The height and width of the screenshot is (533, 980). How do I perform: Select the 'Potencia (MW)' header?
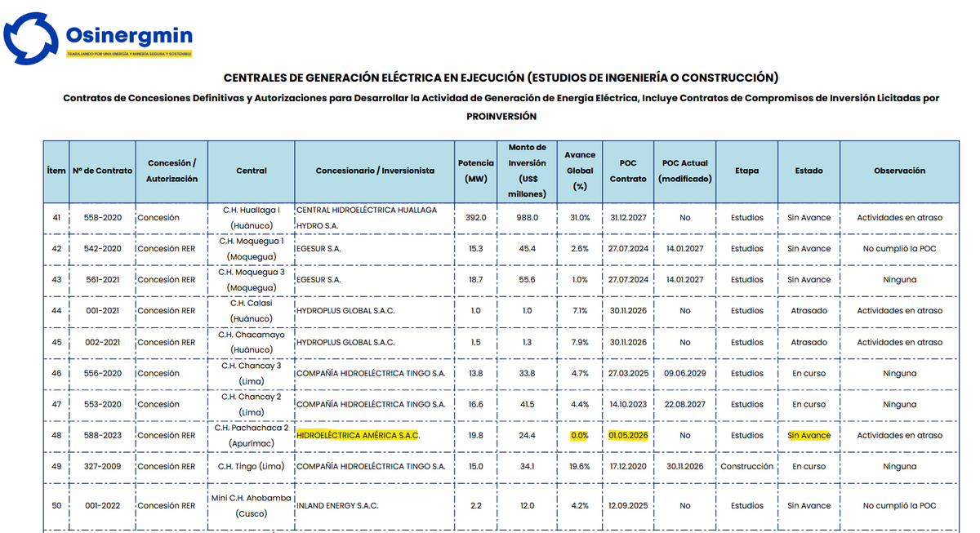coord(476,171)
